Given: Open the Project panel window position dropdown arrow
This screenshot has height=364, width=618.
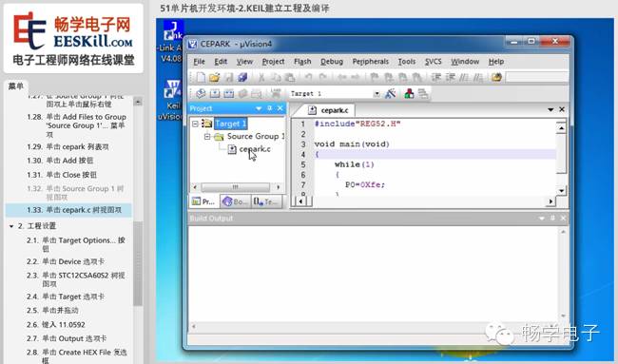Looking at the screenshot, I should tap(259, 108).
